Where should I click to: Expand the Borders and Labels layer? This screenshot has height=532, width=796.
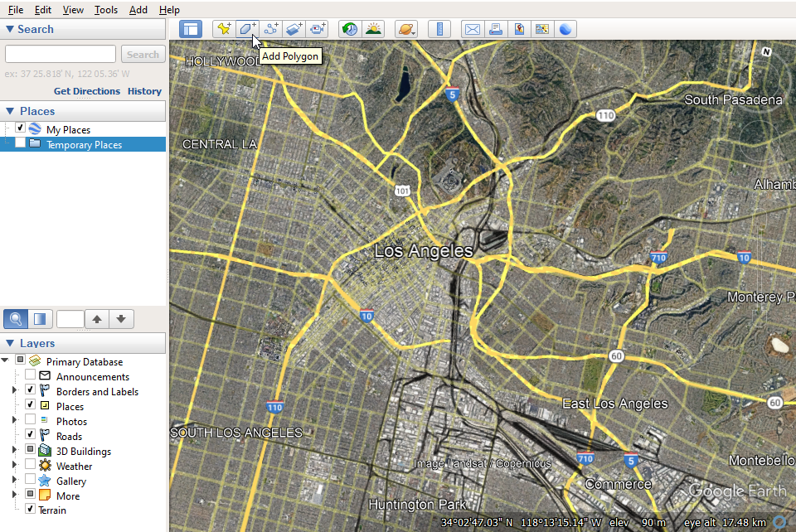point(14,390)
